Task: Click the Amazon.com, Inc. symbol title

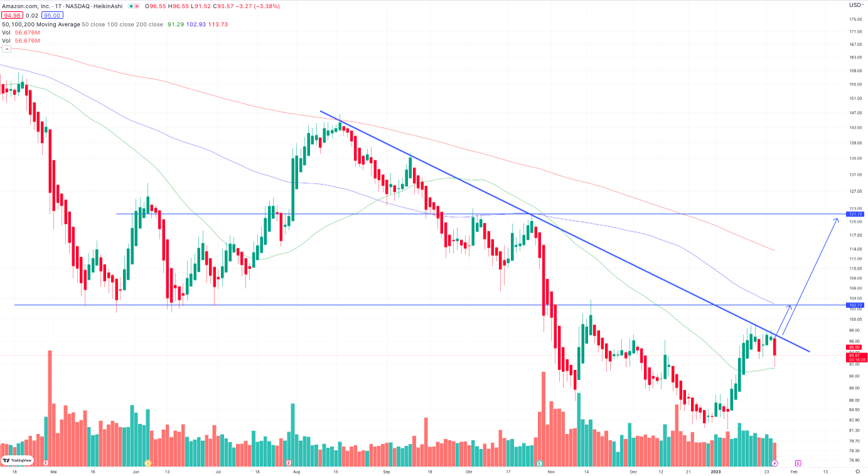Action: pos(26,6)
